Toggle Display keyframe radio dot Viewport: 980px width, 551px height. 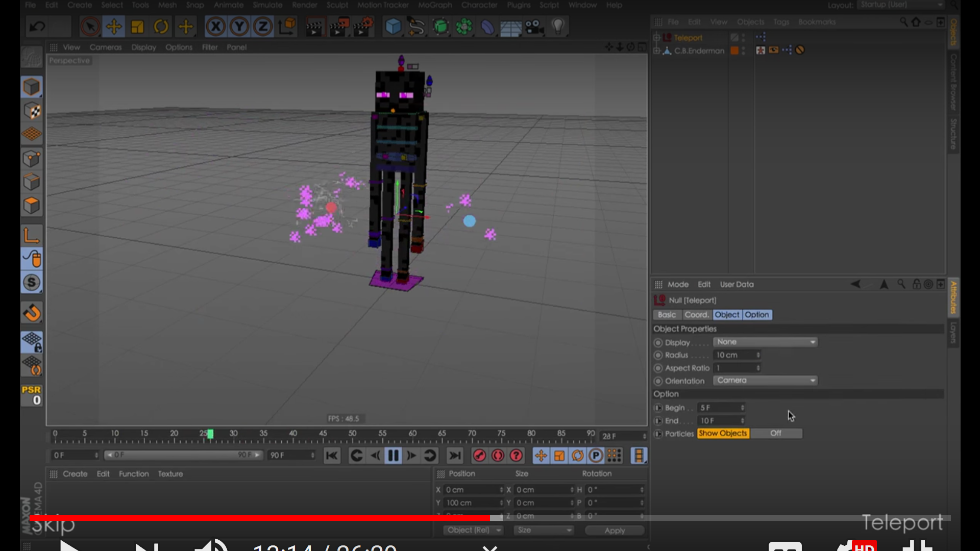(x=658, y=343)
